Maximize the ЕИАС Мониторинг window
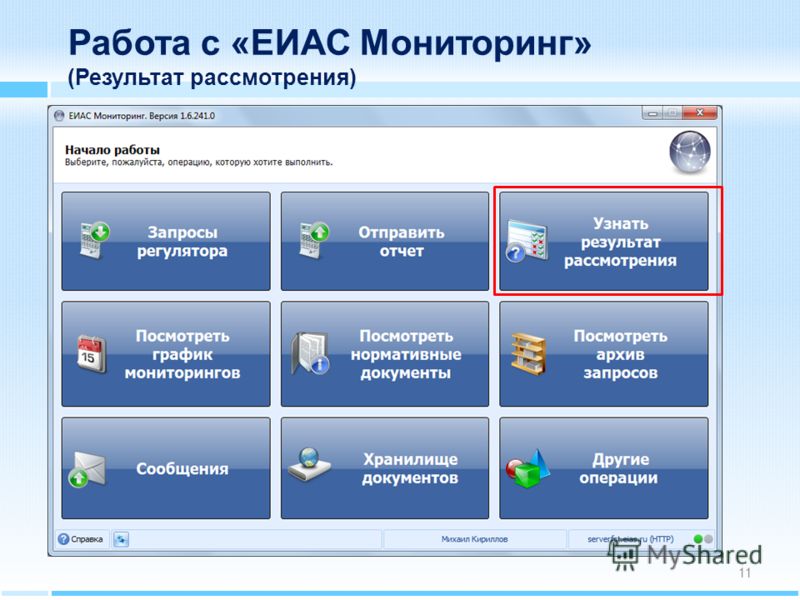This screenshot has height=600, width=800. pos(672,113)
